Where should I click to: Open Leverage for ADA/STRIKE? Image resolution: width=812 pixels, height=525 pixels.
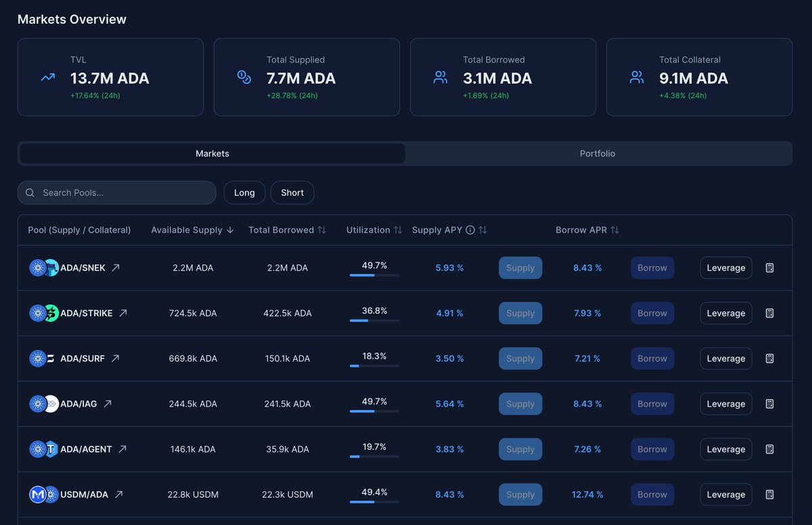click(726, 313)
